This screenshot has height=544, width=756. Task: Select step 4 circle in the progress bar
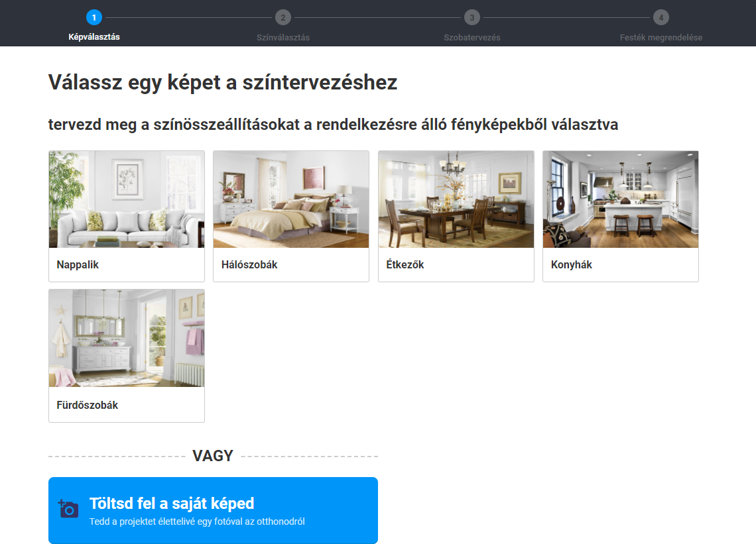tap(661, 18)
